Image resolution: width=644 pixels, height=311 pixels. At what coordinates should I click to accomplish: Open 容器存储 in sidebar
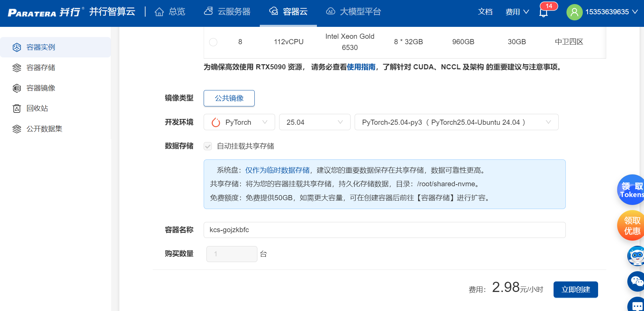pyautogui.click(x=55, y=68)
